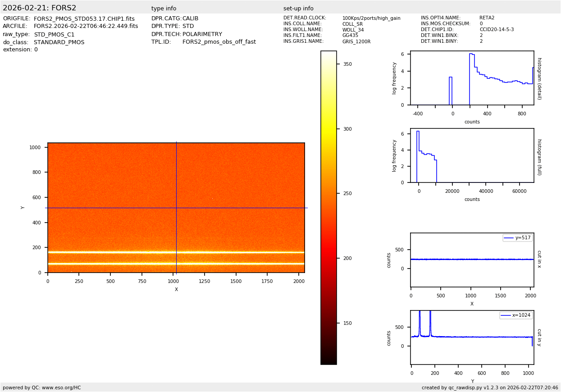
Task: Open the histogram (detail) plot
Action: click(472, 78)
